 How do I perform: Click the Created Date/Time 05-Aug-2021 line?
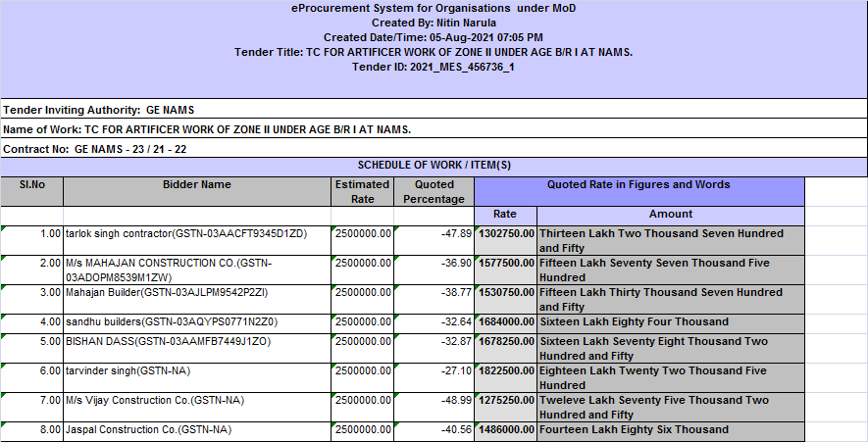pos(434,37)
